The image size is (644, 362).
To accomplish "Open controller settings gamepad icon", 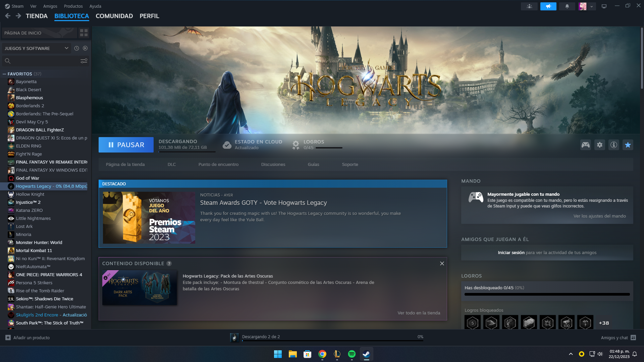I will pyautogui.click(x=586, y=145).
